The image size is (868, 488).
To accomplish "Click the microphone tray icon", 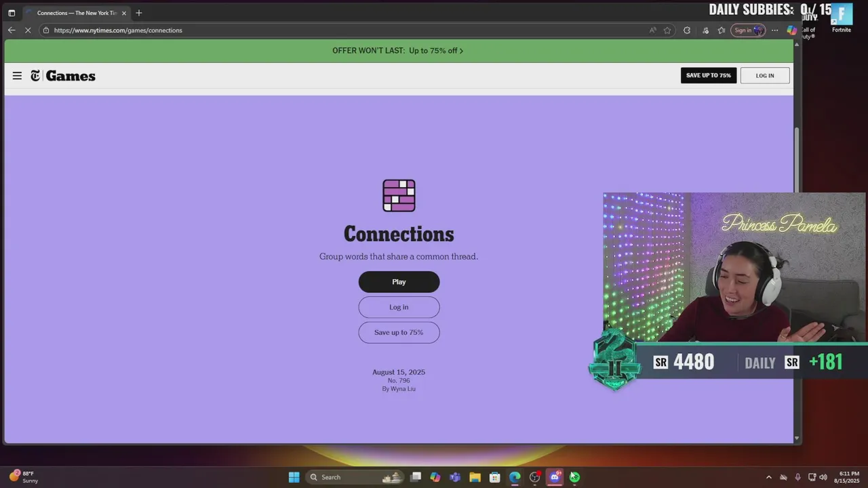I will pos(797,477).
